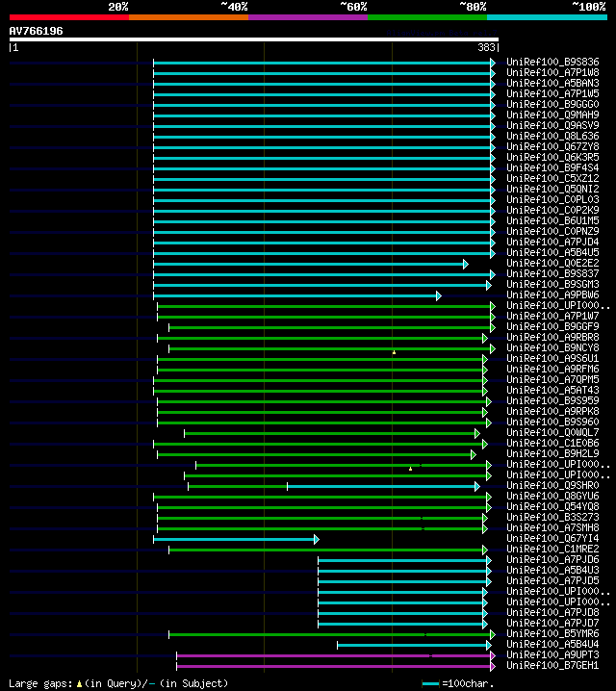Image resolution: width=616 pixels, height=691 pixels.
Task: Select the UniRef100_C5XZ12 label
Action: coord(552,178)
